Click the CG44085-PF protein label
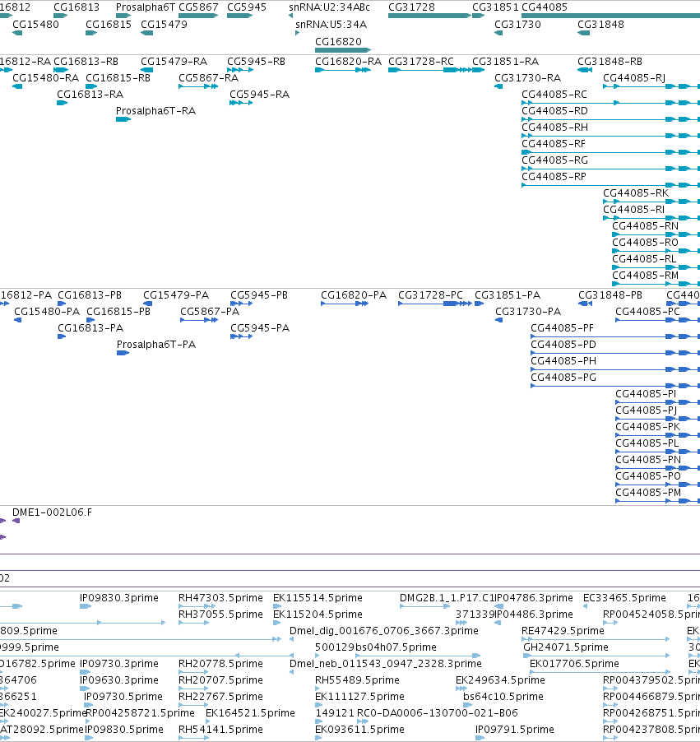Screen dimensions: 700x742 coord(562,328)
